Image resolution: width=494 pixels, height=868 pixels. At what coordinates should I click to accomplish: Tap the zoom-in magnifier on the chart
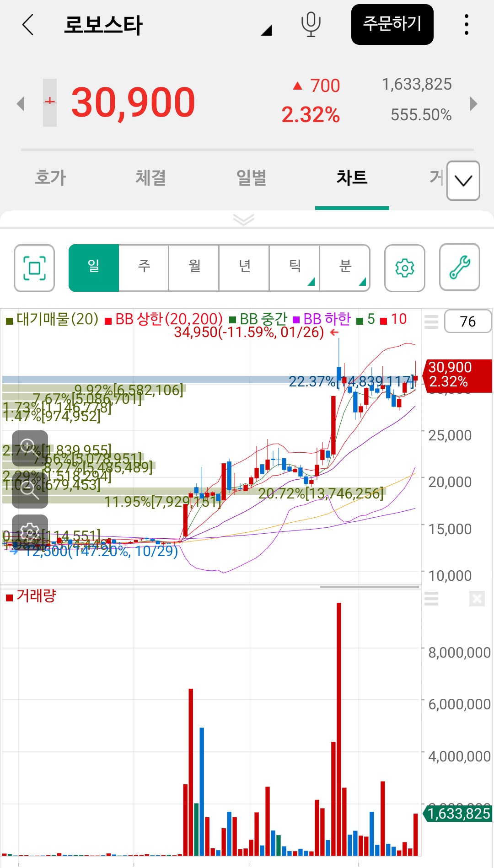30,449
